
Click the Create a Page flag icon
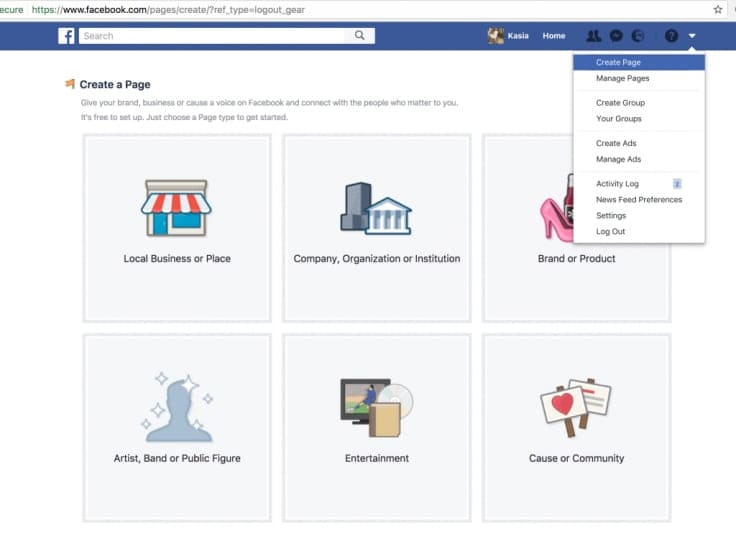tap(70, 84)
